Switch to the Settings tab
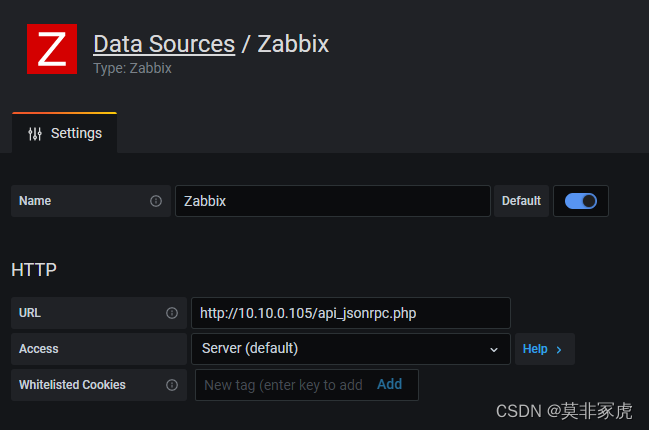Image resolution: width=649 pixels, height=430 pixels. [65, 133]
